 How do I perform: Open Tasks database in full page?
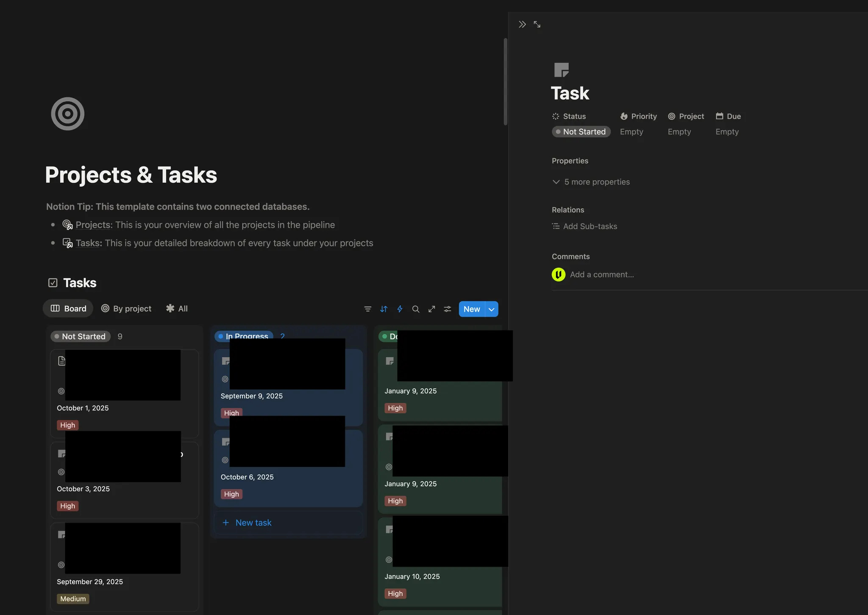(431, 309)
